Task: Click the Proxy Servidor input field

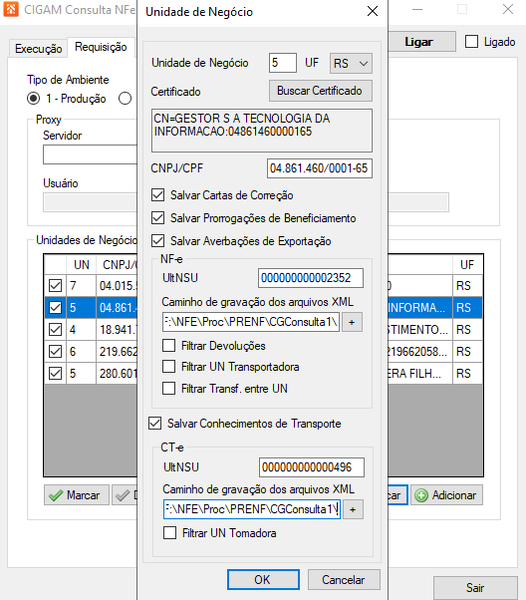Action: [90, 155]
